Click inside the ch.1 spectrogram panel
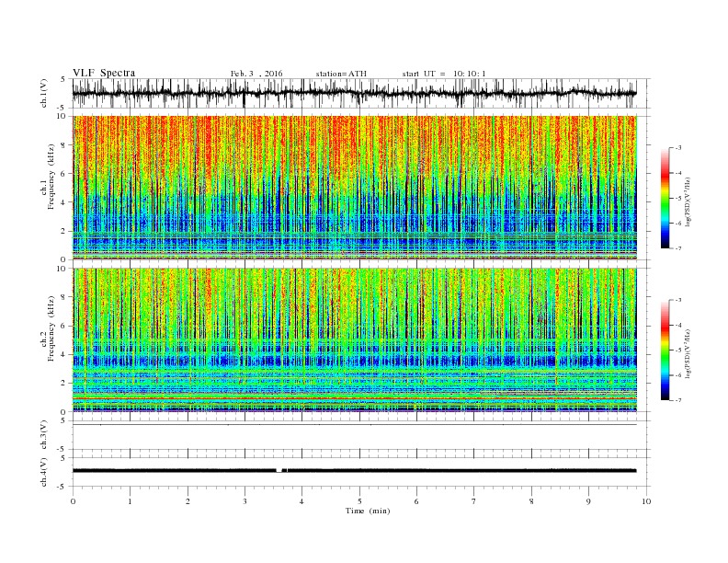The image size is (728, 563). [x=354, y=188]
